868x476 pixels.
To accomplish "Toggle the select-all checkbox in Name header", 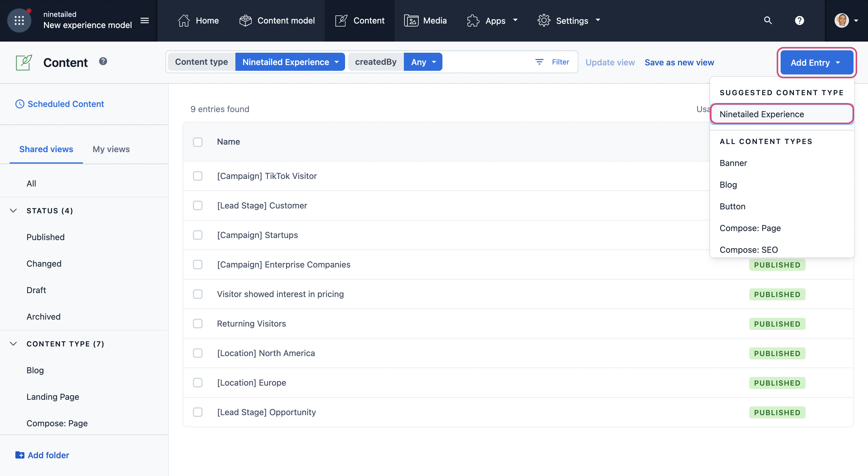I will [198, 142].
